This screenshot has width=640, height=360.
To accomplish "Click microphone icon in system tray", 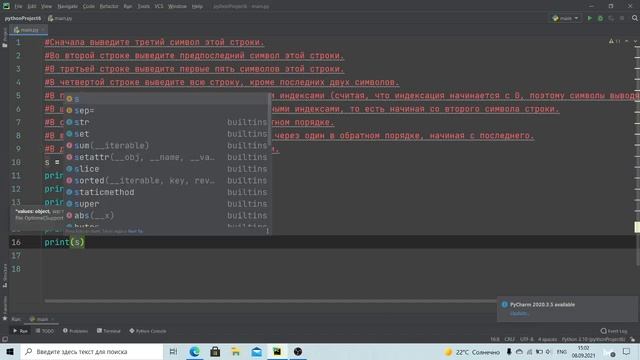I will (x=509, y=351).
